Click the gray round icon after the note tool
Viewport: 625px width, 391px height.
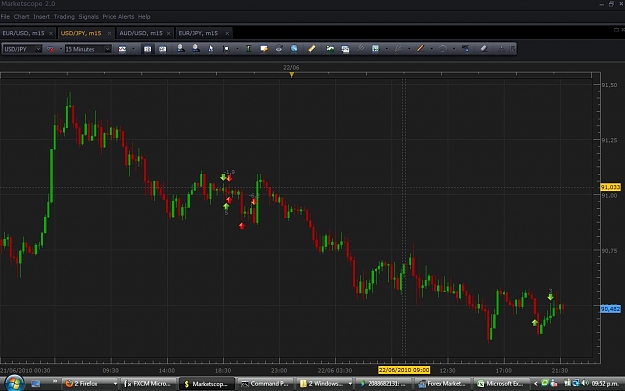coord(279,49)
